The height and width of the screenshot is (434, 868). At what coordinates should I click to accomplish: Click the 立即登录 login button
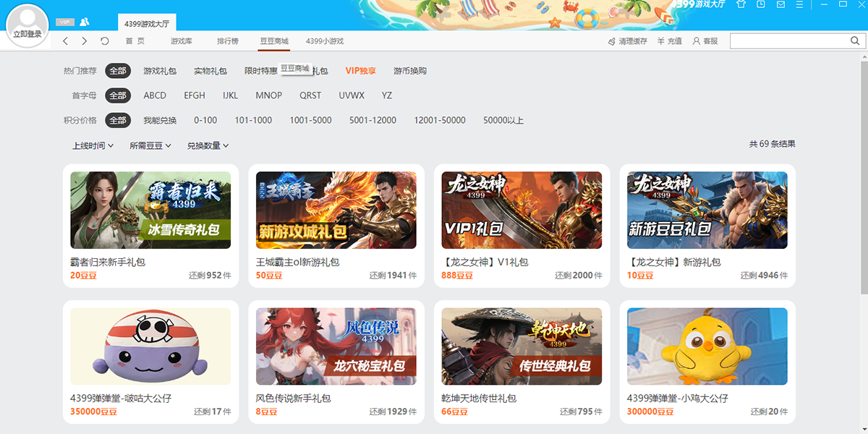27,33
